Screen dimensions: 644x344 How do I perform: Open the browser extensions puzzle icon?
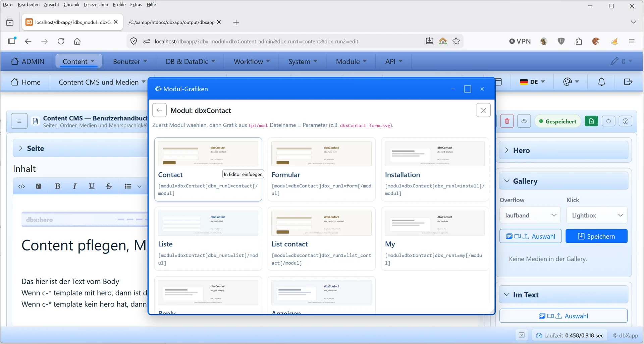(579, 41)
